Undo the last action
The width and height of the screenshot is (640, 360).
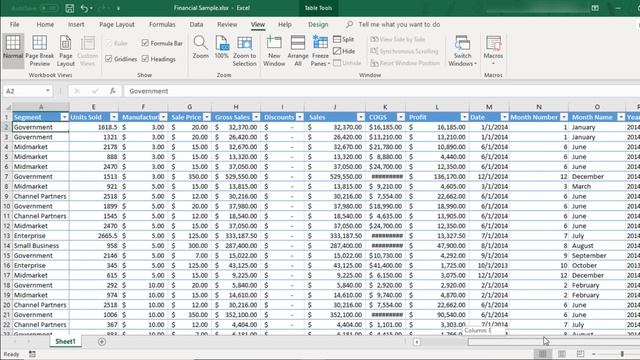pyautogui.click(x=84, y=8)
